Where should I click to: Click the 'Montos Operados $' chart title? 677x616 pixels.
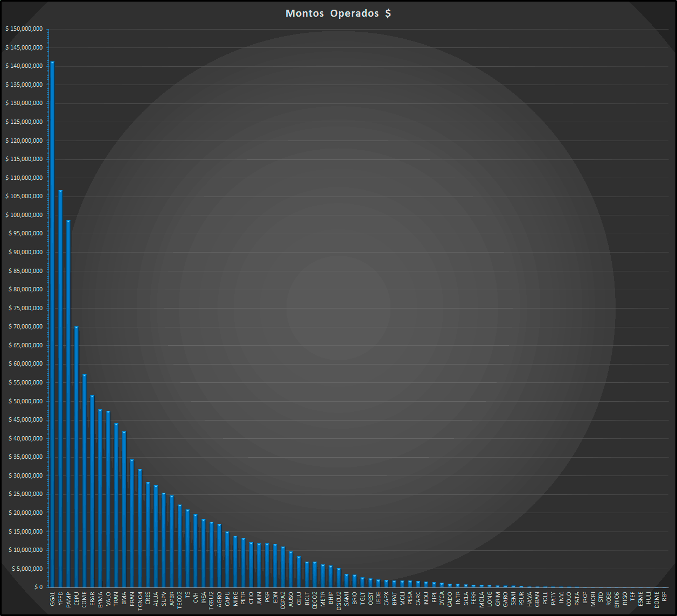(338, 13)
